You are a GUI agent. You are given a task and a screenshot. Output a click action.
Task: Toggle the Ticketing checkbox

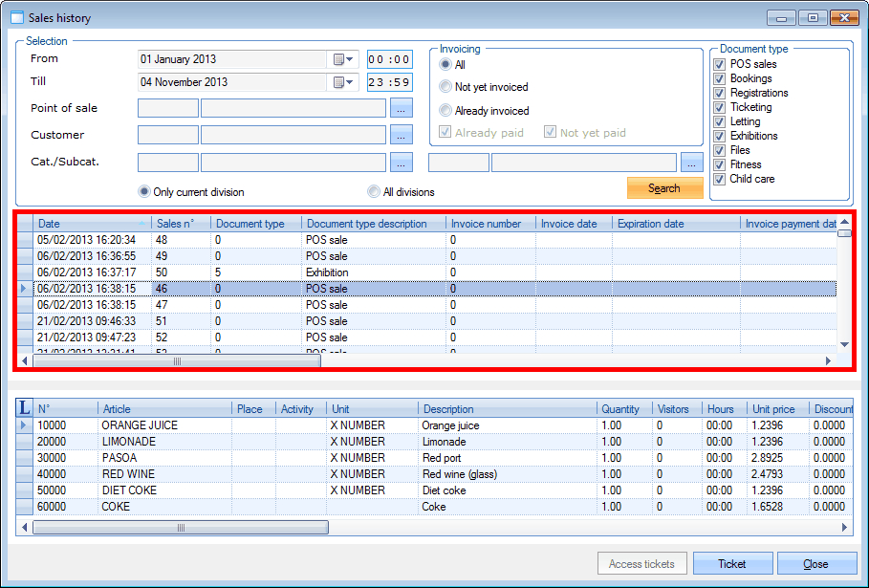(720, 107)
